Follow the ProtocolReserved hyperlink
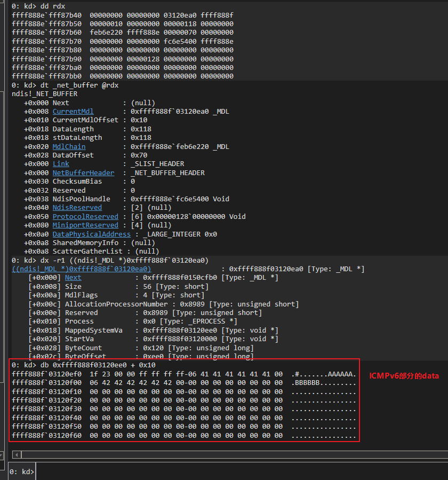Viewport: 448px width, 480px height. [x=85, y=216]
